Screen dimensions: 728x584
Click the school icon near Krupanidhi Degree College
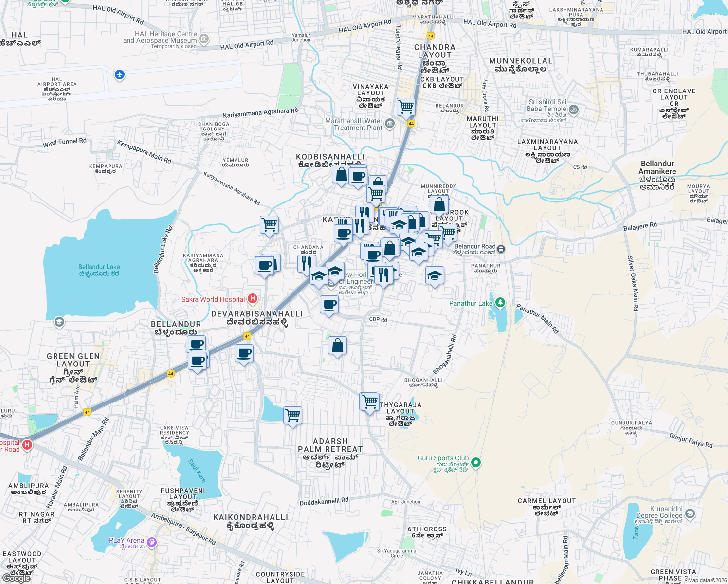coord(691,514)
